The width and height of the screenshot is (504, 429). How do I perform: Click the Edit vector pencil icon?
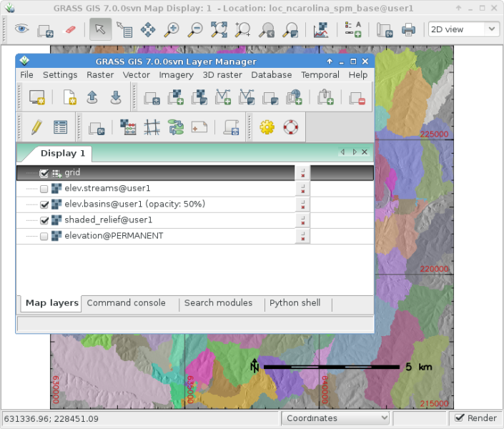click(x=36, y=127)
